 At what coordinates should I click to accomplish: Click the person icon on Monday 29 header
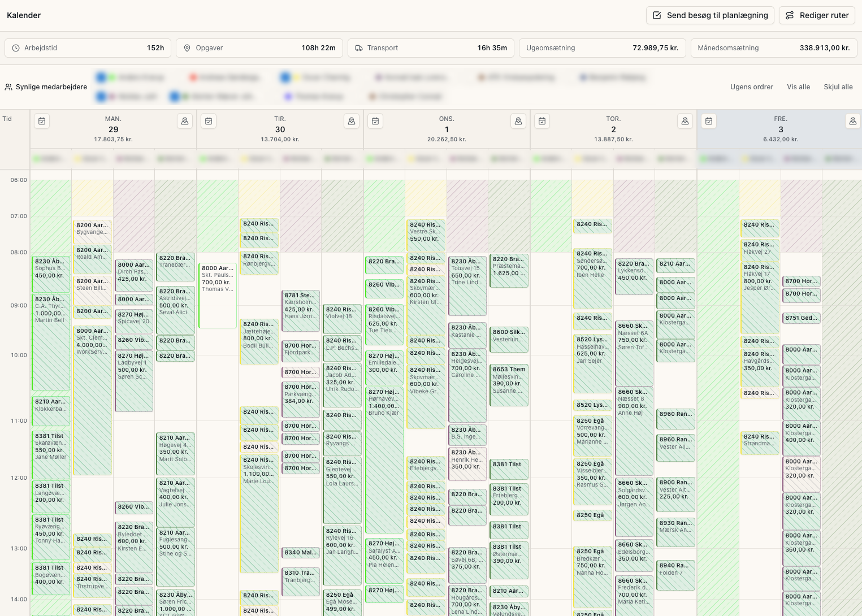185,121
